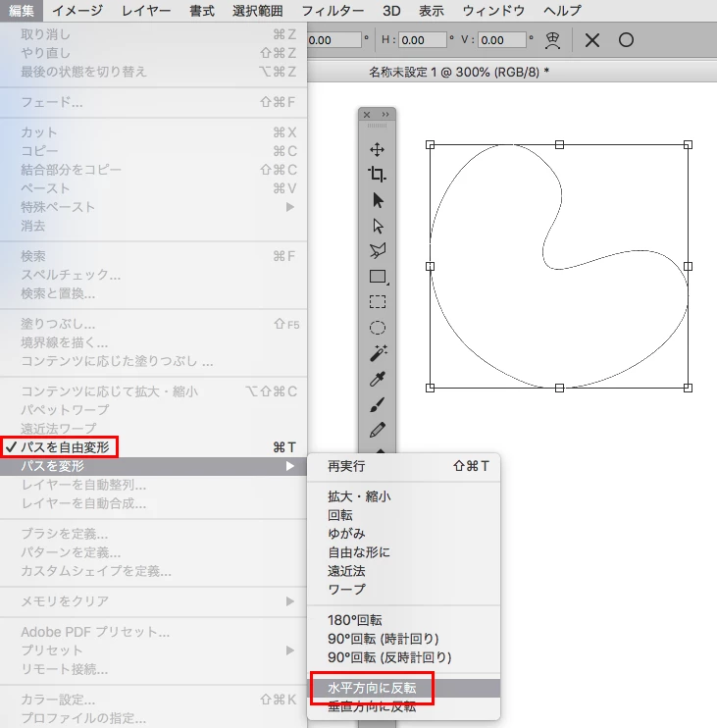717x728 pixels.
Task: Open the 編集 menu in the menu bar
Action: (22, 10)
